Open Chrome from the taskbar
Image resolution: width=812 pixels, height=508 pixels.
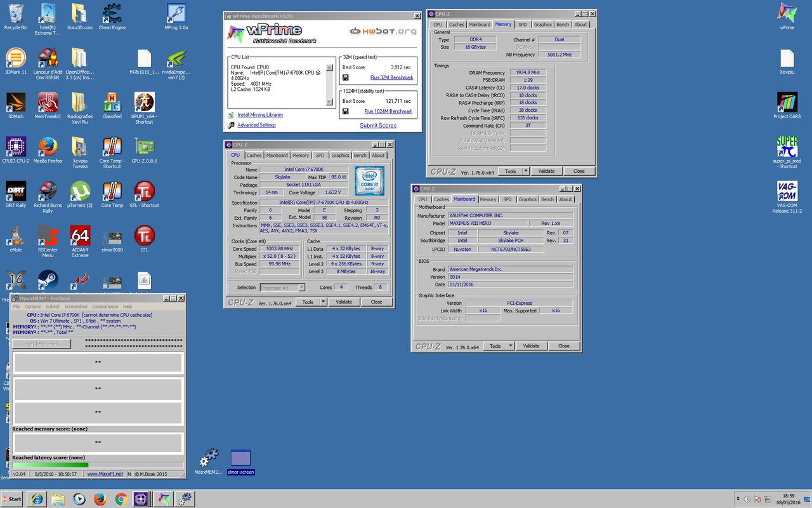(121, 499)
